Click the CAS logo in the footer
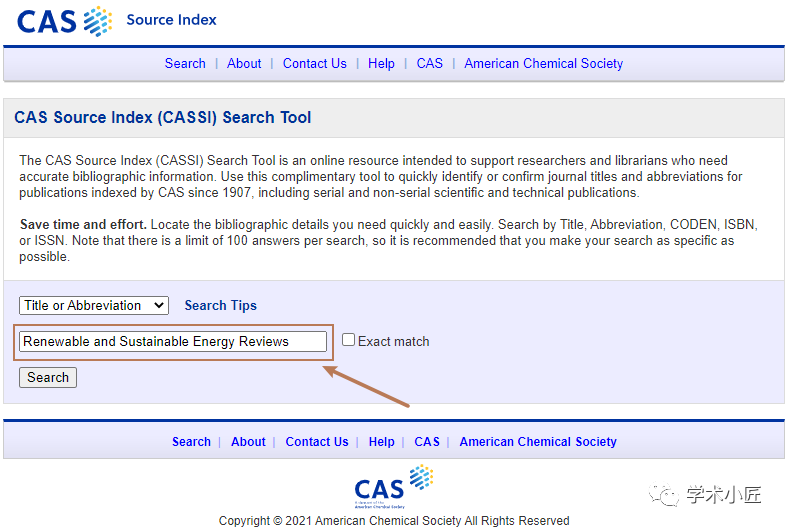 coord(394,486)
